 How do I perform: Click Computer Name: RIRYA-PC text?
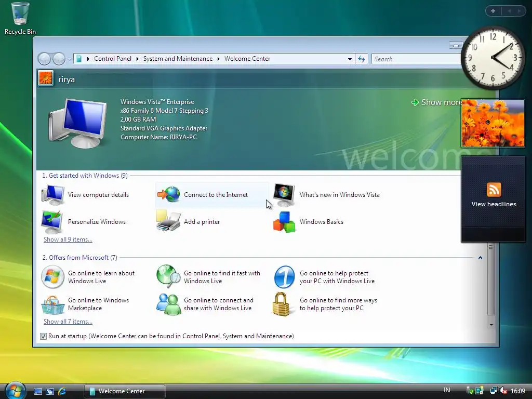158,137
